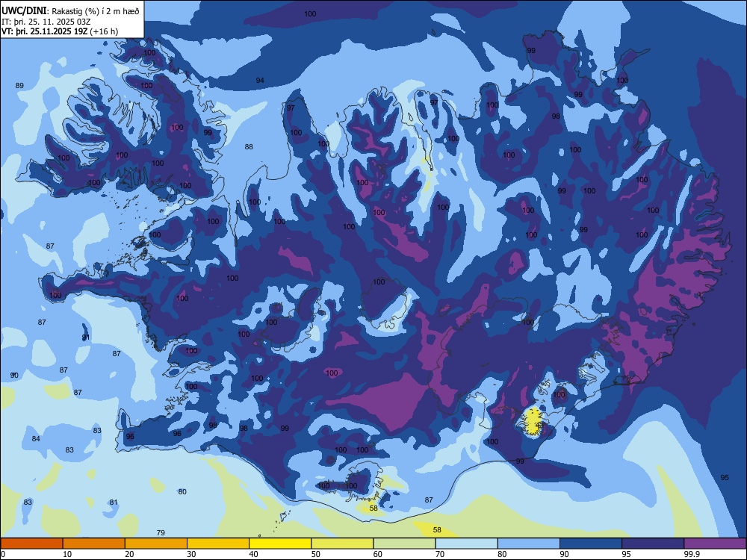Click the '84' humidity value on the map

36,438
